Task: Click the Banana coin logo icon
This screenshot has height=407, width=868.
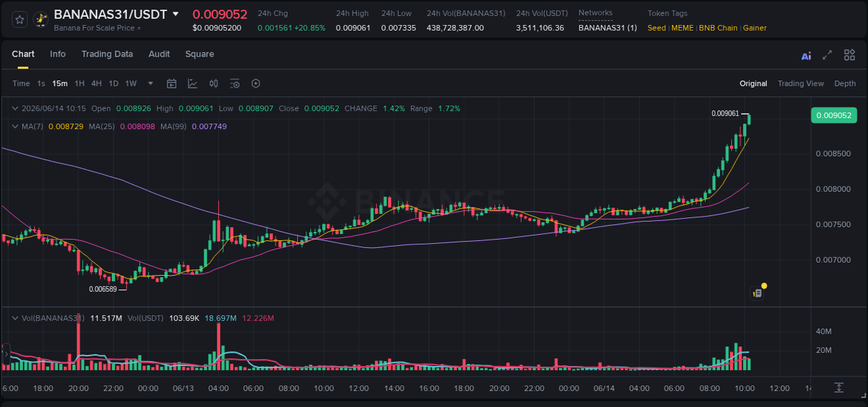Action: click(40, 19)
